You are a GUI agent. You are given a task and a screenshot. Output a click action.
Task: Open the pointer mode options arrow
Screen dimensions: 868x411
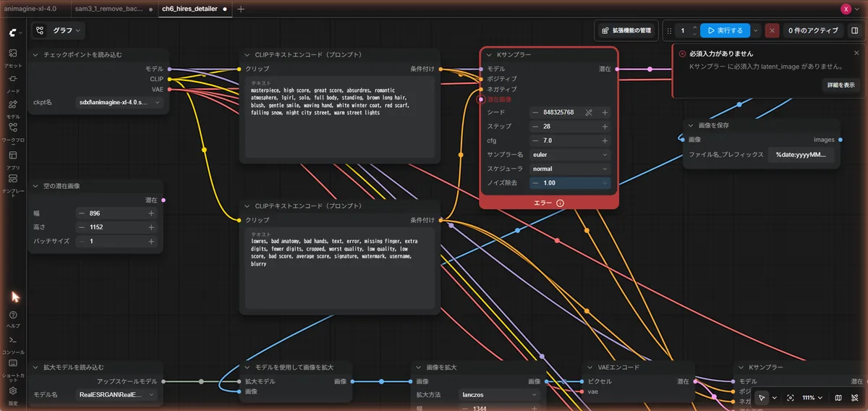[x=775, y=397]
